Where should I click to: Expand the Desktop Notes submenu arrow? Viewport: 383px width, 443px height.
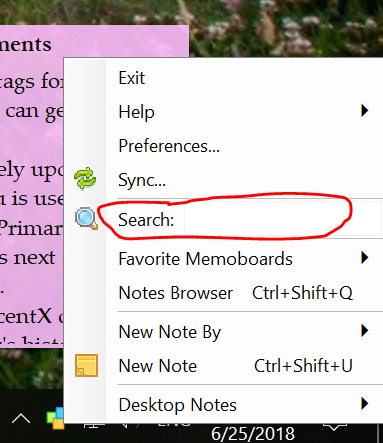point(365,404)
